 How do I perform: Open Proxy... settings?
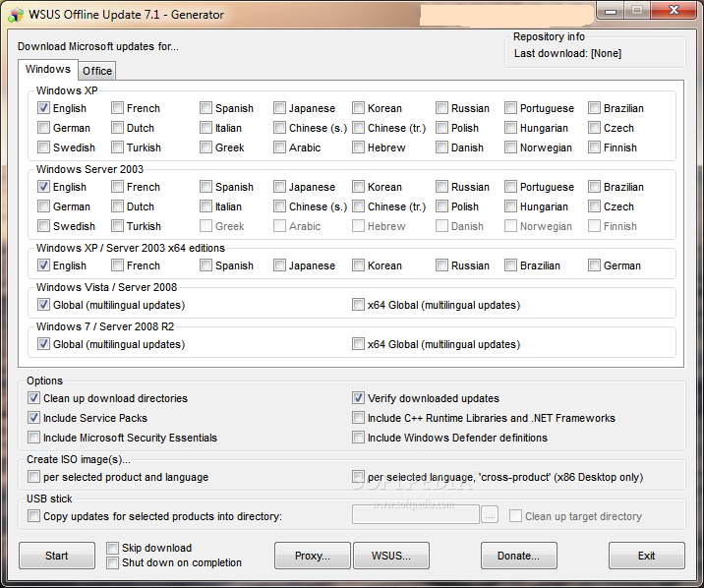click(x=313, y=556)
